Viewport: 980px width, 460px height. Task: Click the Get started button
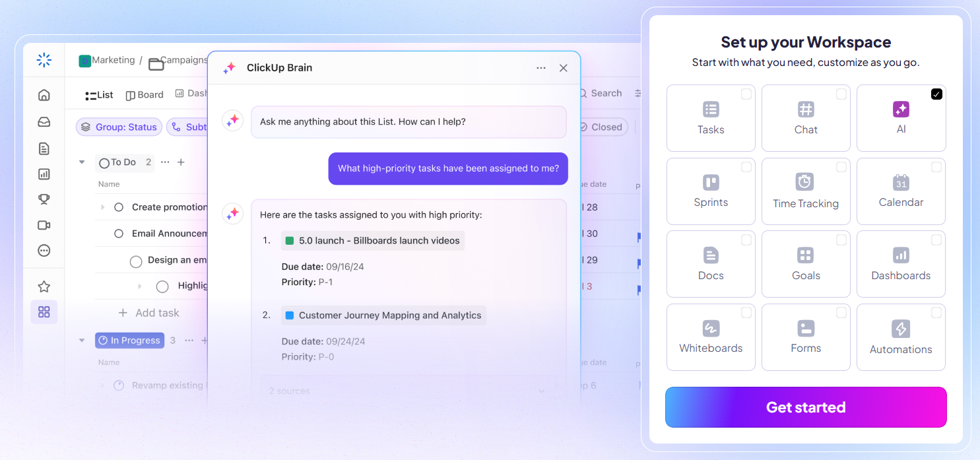click(x=806, y=407)
